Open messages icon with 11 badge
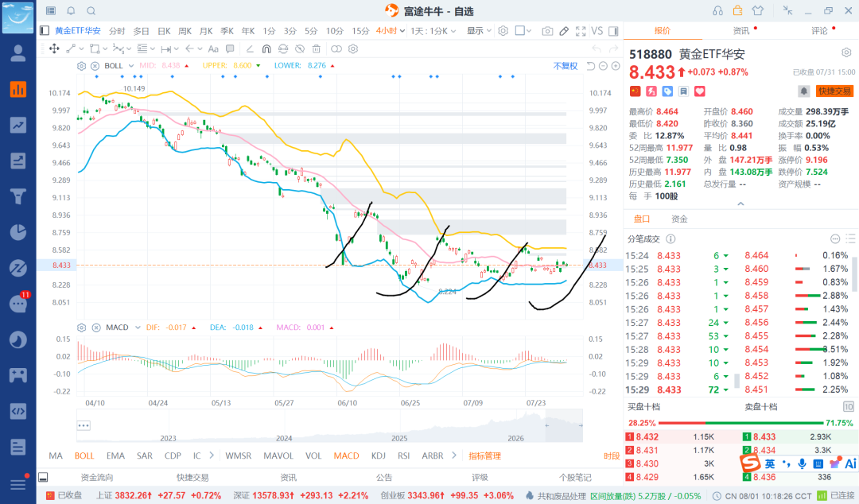The height and width of the screenshot is (504, 859). pos(18,303)
